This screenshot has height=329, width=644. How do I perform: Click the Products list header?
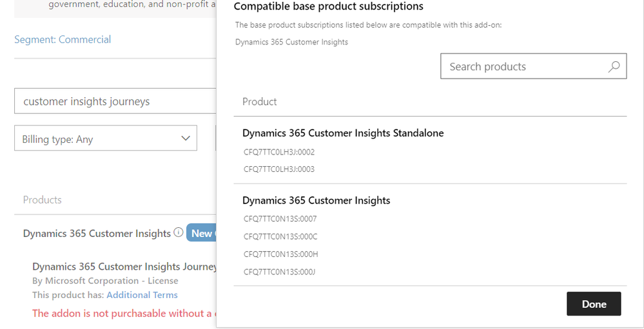(43, 200)
